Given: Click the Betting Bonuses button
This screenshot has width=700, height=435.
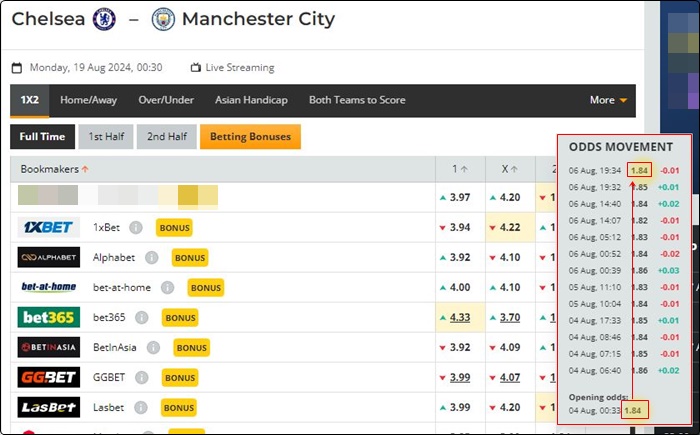Looking at the screenshot, I should point(250,137).
